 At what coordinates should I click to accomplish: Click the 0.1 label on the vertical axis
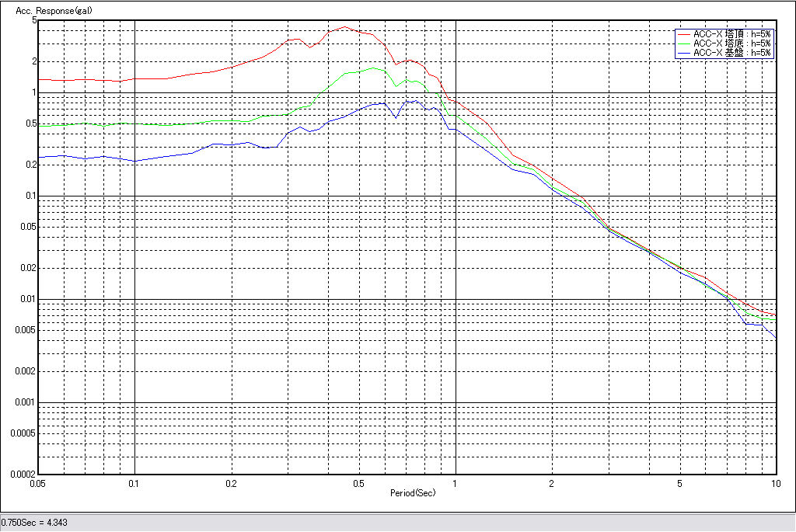28,196
